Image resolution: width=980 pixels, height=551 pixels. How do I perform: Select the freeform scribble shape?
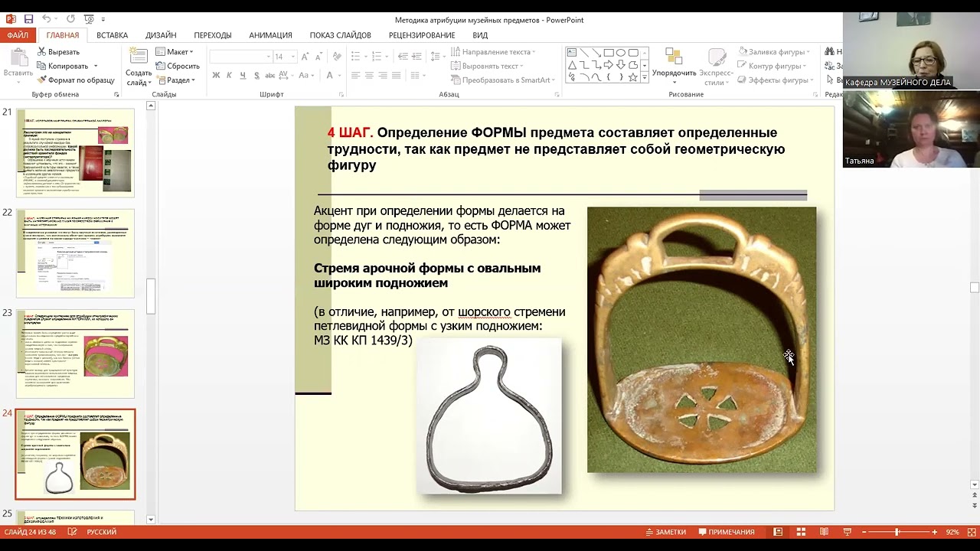coord(572,77)
